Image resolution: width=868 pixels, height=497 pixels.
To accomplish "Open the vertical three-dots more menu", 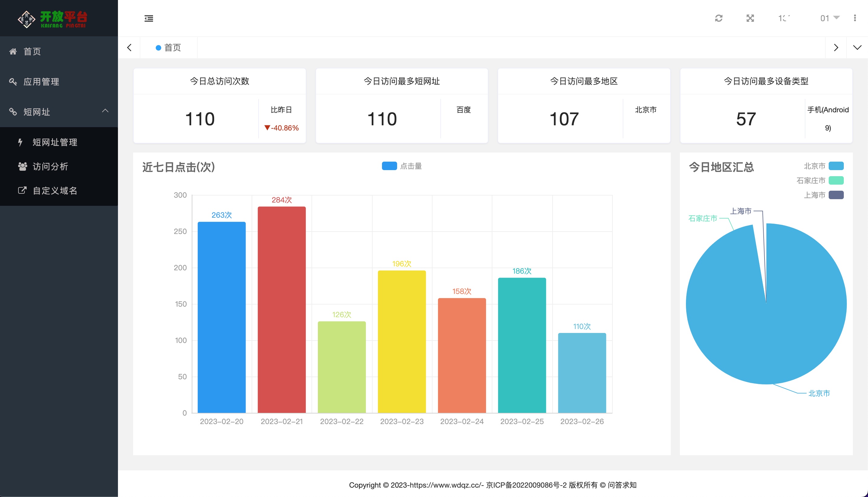I will [855, 18].
